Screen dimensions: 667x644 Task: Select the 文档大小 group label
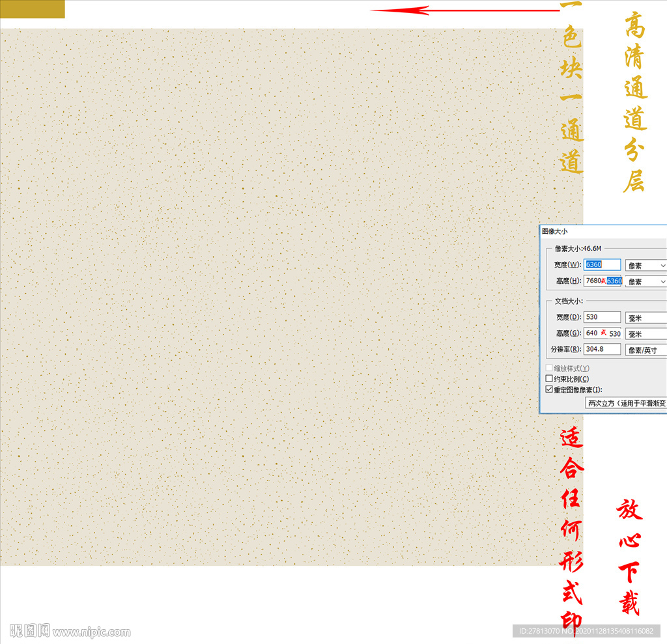pyautogui.click(x=568, y=301)
